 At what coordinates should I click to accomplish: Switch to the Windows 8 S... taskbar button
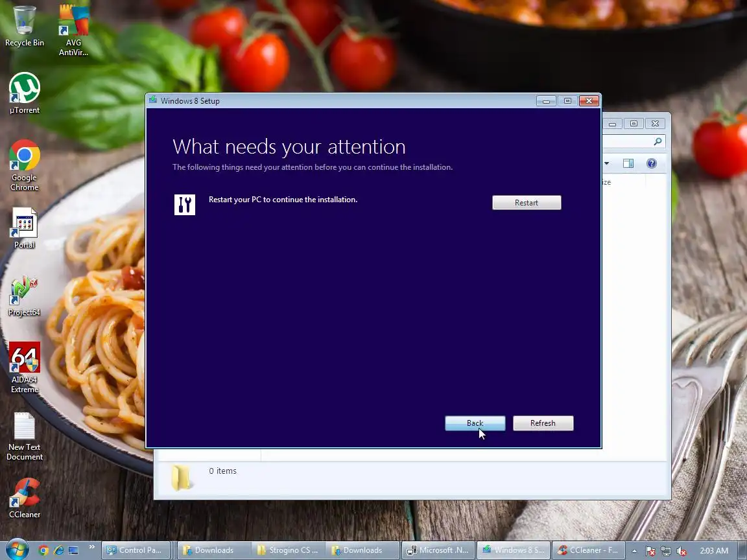(513, 550)
